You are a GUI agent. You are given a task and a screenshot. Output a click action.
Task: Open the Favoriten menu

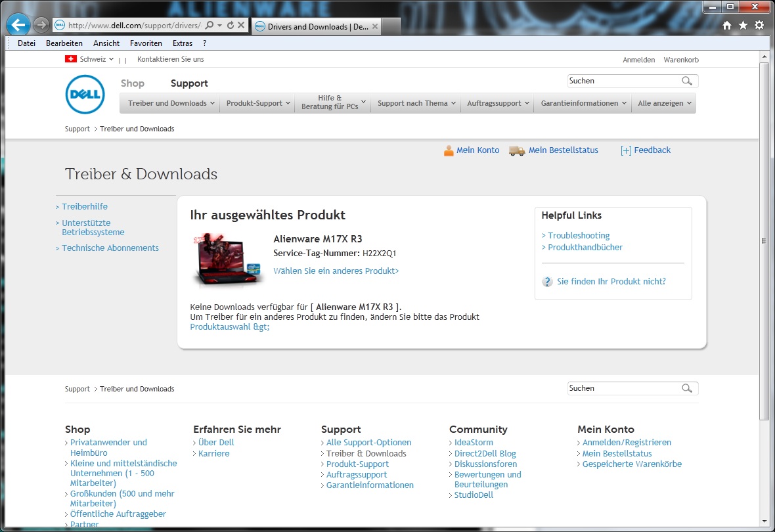(x=146, y=43)
